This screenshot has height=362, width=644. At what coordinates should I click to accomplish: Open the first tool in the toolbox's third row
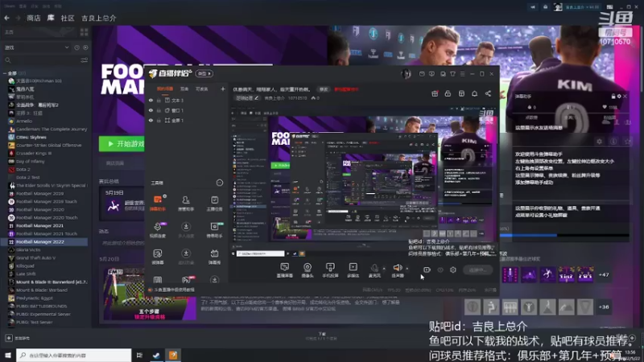pos(158,257)
